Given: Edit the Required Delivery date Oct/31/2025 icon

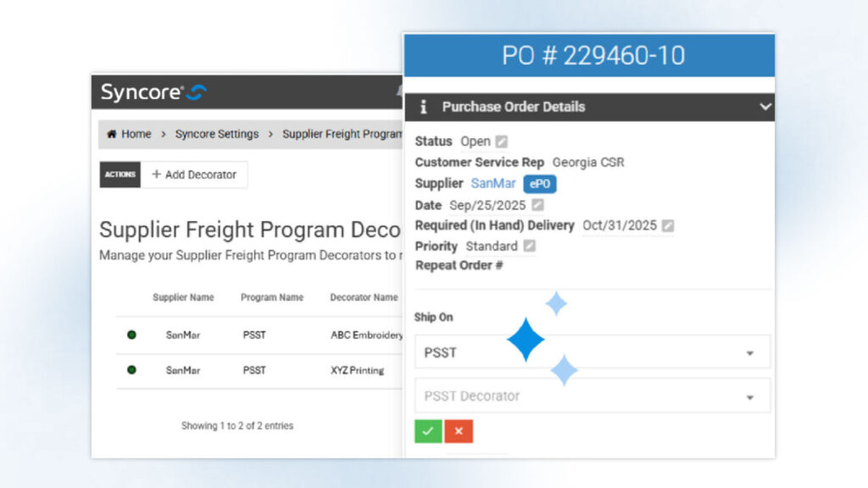Looking at the screenshot, I should pos(668,225).
